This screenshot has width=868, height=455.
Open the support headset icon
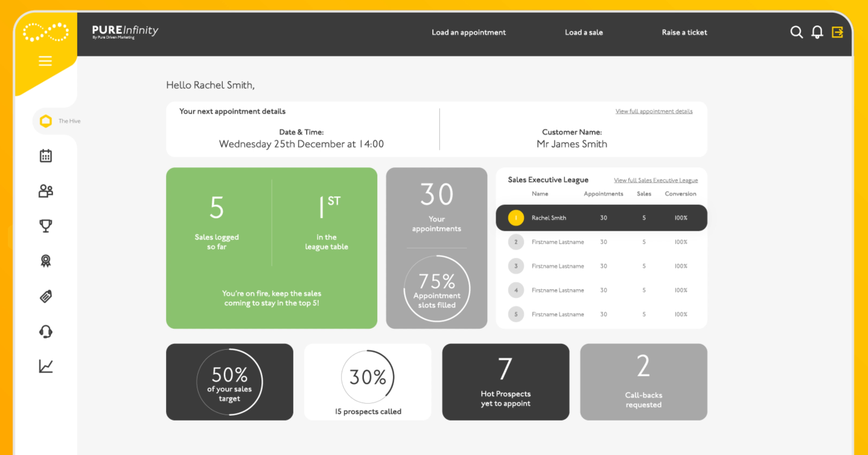click(x=46, y=331)
